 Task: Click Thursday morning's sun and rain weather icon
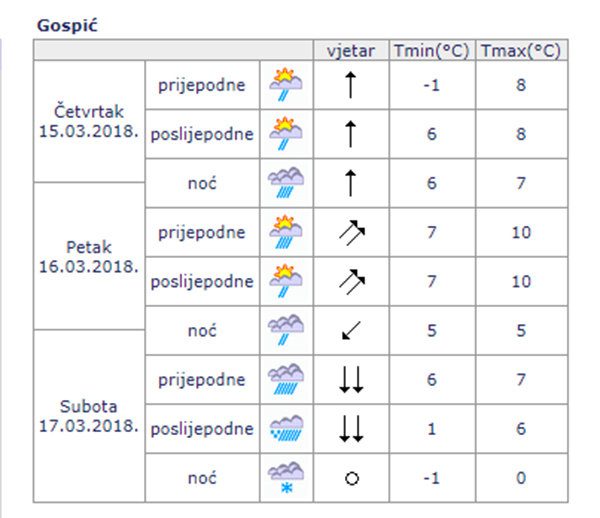pos(286,86)
